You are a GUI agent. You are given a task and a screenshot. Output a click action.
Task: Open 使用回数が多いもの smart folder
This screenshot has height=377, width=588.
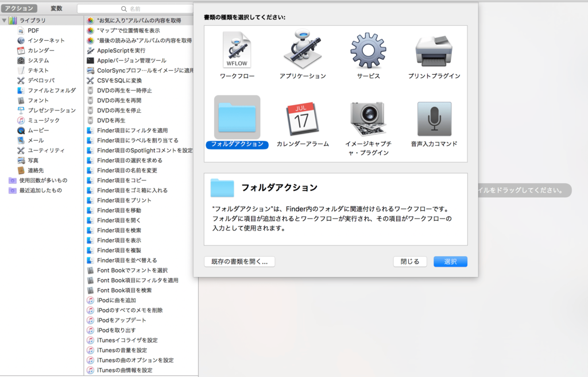click(x=43, y=180)
